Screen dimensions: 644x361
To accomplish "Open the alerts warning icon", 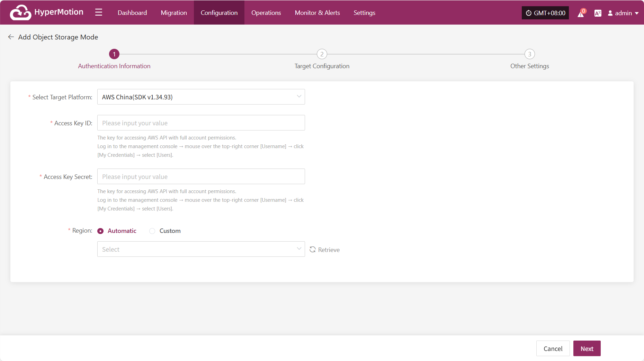I will click(x=581, y=13).
